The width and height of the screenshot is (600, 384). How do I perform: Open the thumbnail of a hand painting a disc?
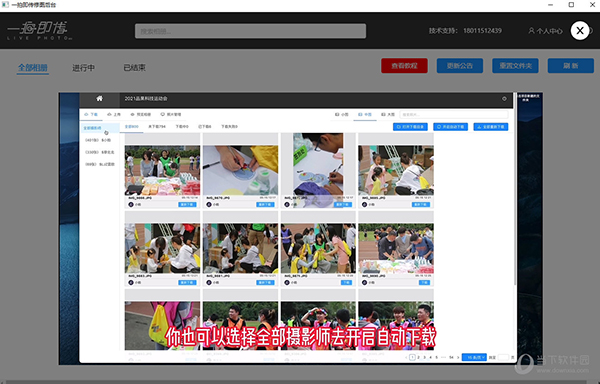coord(240,170)
